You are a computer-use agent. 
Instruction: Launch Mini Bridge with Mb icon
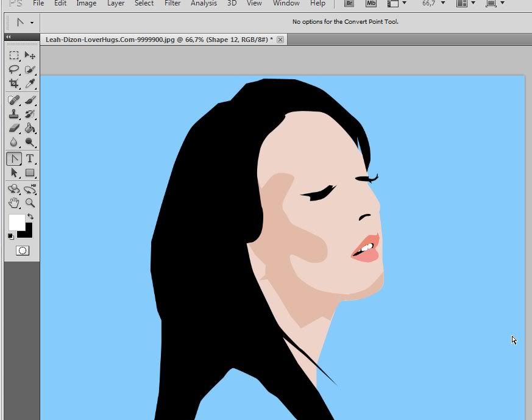pyautogui.click(x=371, y=4)
